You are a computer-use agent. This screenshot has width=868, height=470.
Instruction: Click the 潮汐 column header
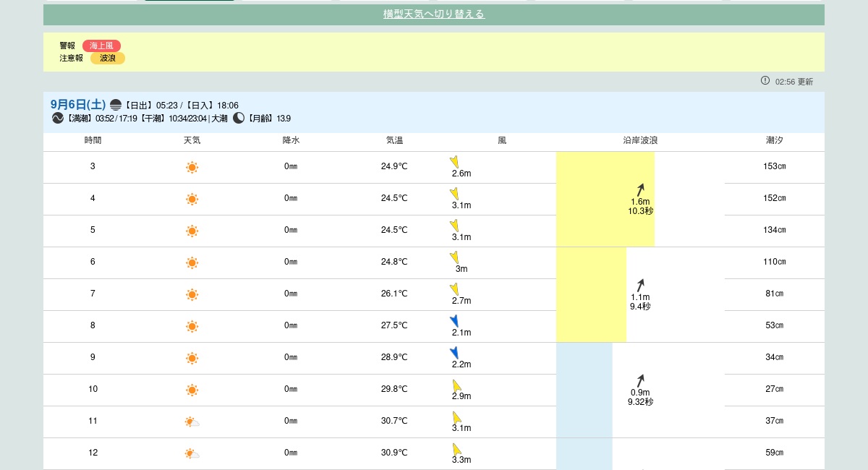(774, 140)
